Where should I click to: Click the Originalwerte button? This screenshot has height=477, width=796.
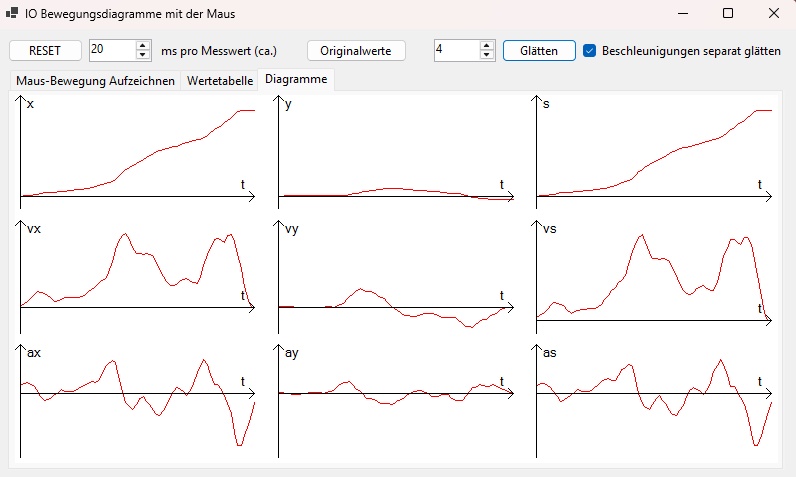coord(355,50)
